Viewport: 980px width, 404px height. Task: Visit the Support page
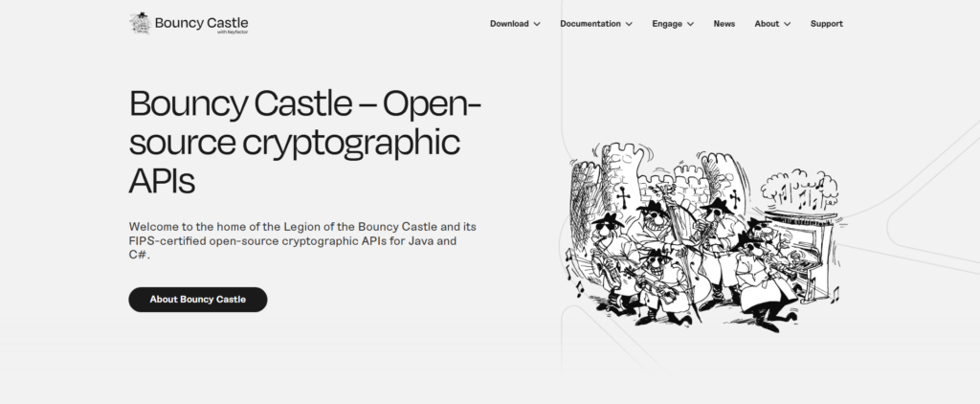click(826, 24)
